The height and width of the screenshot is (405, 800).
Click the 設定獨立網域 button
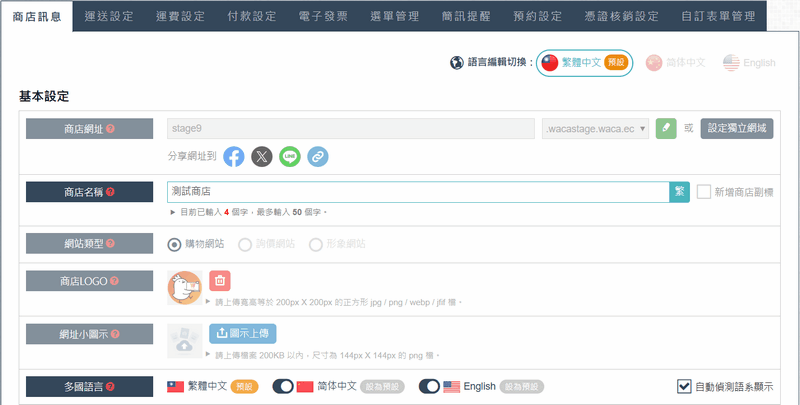tap(737, 128)
